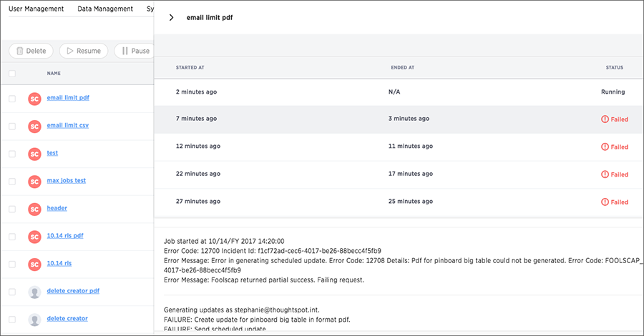Open the email limit csv link
Screen dimensions: 644x336
pyautogui.click(x=67, y=125)
